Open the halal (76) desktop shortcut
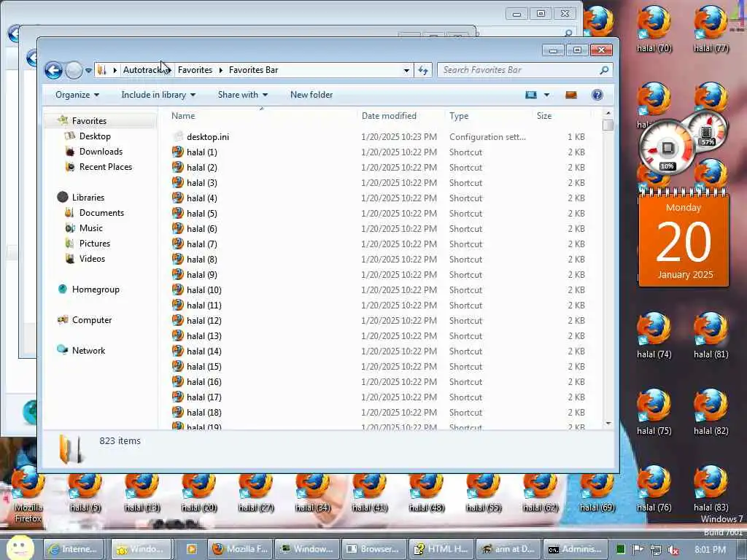 (x=654, y=489)
